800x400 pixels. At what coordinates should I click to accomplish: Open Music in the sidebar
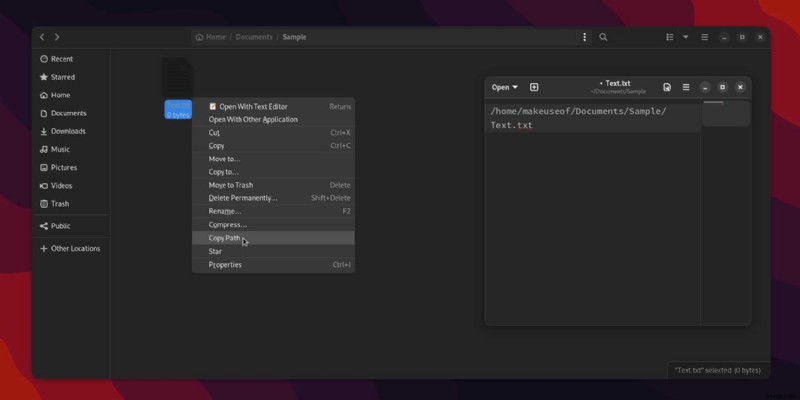[71, 149]
